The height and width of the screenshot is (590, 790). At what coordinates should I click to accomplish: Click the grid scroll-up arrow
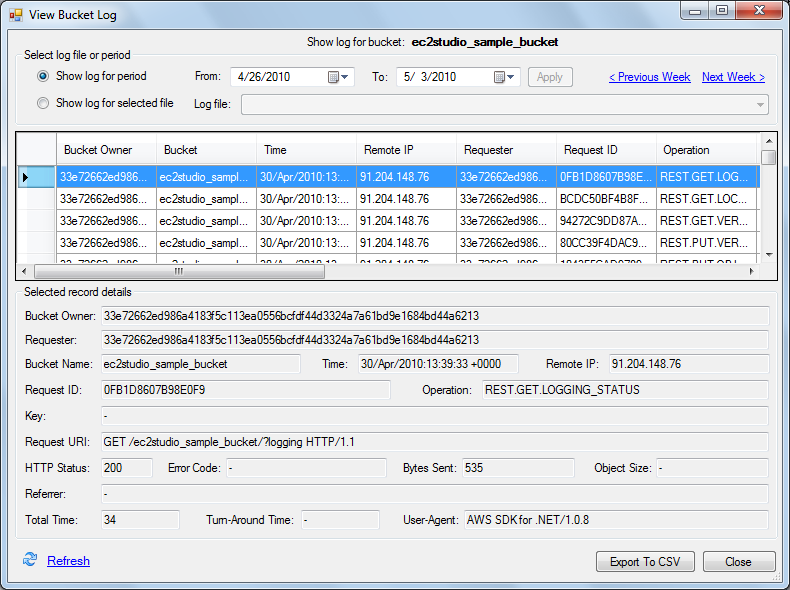click(x=769, y=141)
